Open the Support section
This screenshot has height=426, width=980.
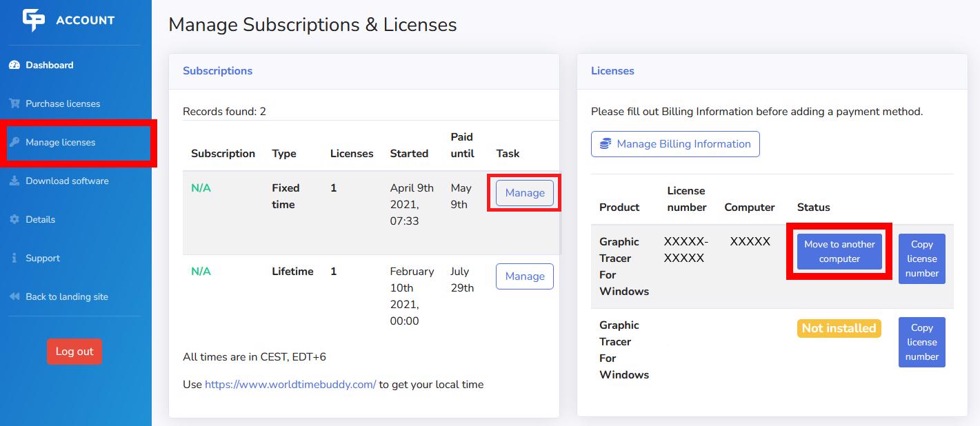pos(43,258)
